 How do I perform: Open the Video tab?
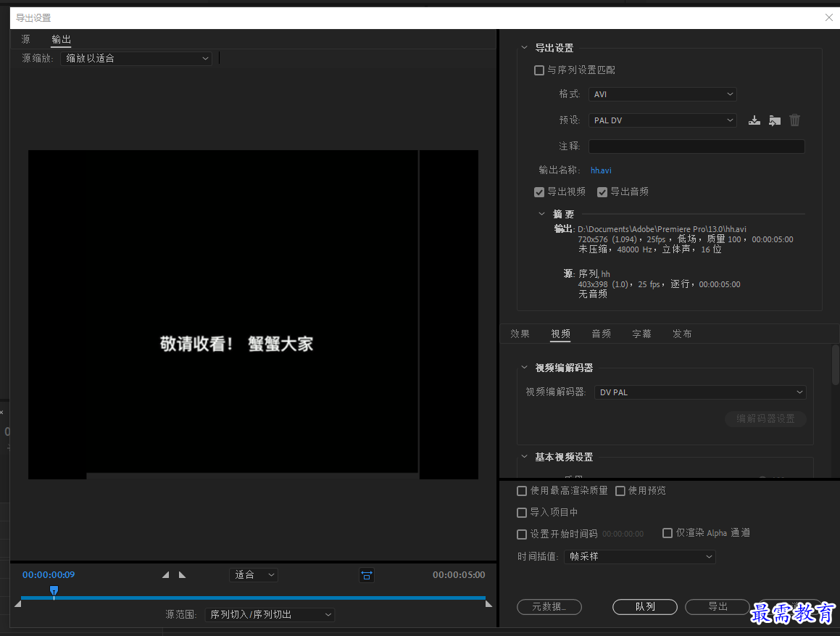[x=560, y=334]
